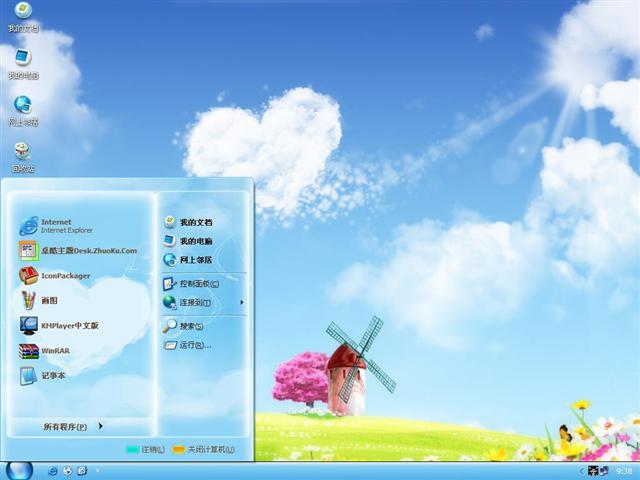Expand 所有程序(P) all programs list
640x480 pixels.
click(x=73, y=427)
